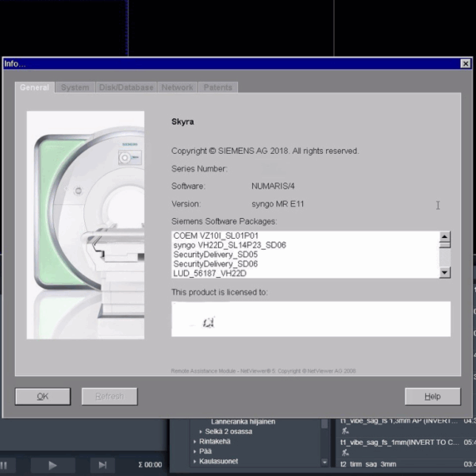Image resolution: width=476 pixels, height=476 pixels.
Task: Click the pause icon in bottom bar
Action: pyautogui.click(x=4, y=465)
